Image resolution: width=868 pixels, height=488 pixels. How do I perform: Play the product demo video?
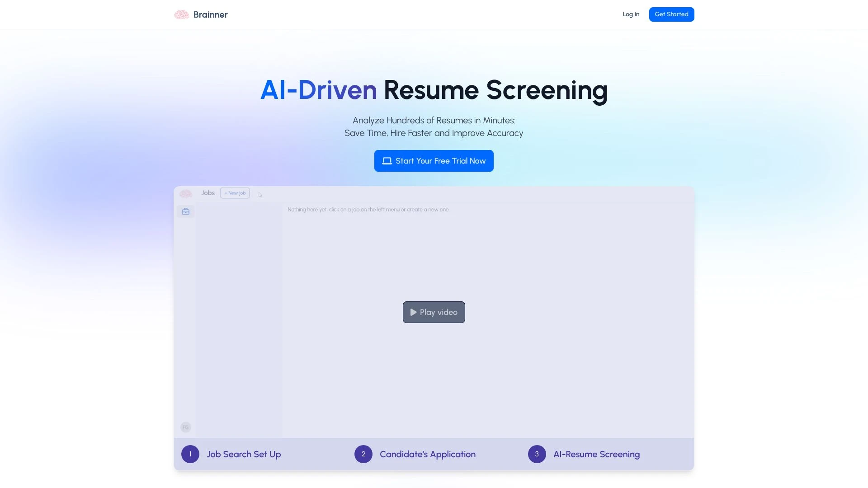[434, 312]
